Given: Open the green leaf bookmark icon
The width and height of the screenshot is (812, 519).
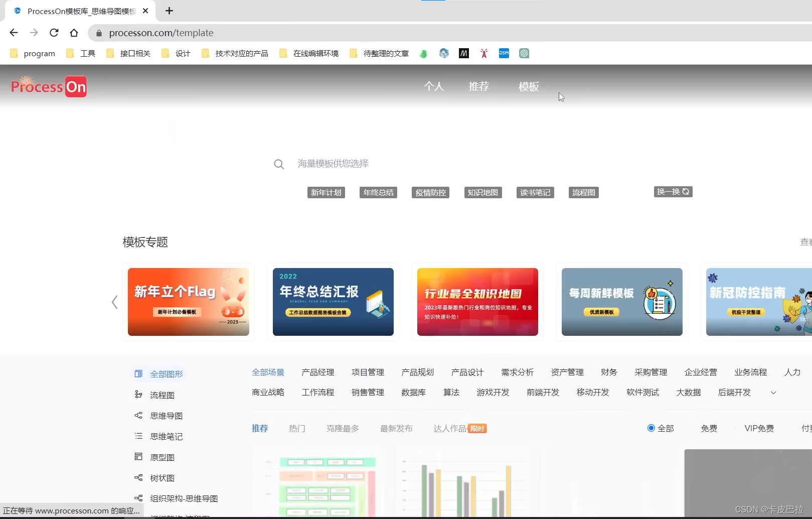Looking at the screenshot, I should [x=423, y=54].
